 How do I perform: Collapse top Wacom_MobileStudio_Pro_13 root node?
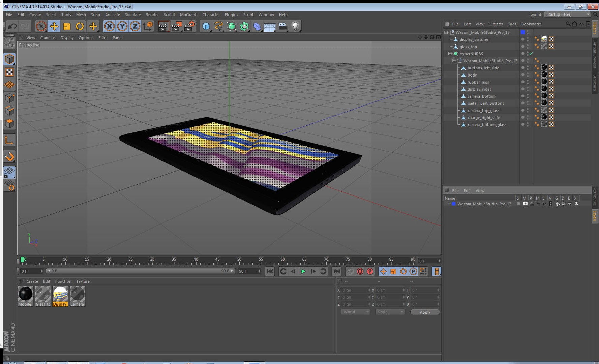pos(446,32)
